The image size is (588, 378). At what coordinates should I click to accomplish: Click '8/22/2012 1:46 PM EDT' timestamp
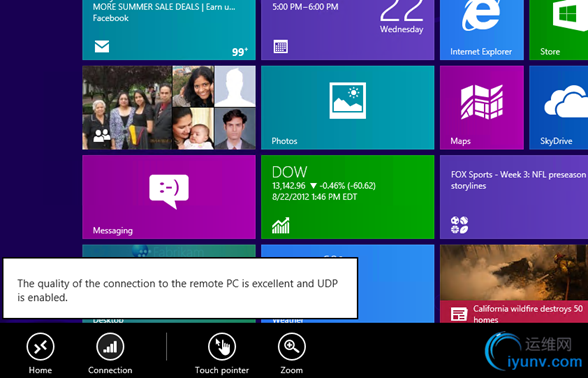click(314, 197)
